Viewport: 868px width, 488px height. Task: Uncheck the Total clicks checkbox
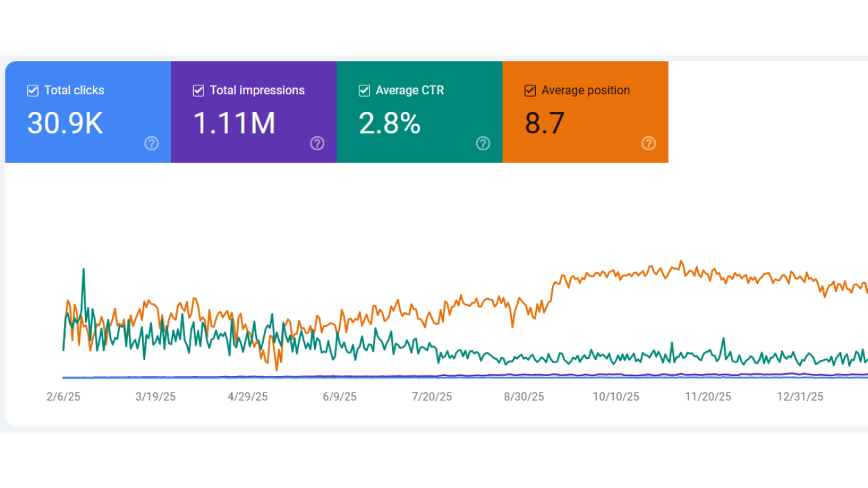tap(33, 91)
